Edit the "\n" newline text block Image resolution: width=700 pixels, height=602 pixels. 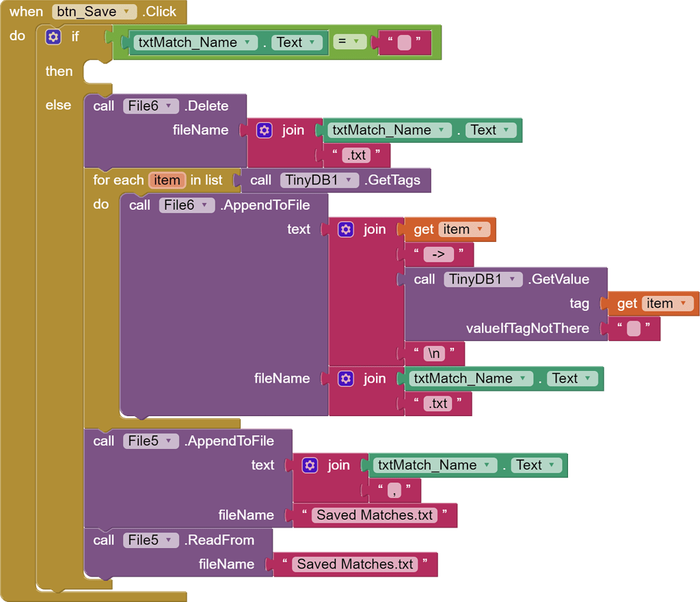[x=434, y=353]
